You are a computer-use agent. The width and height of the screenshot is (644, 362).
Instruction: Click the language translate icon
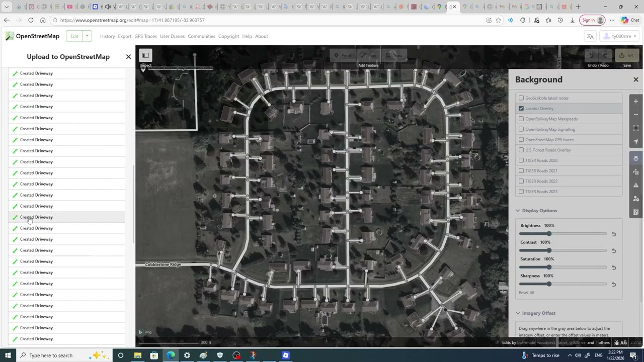[590, 36]
